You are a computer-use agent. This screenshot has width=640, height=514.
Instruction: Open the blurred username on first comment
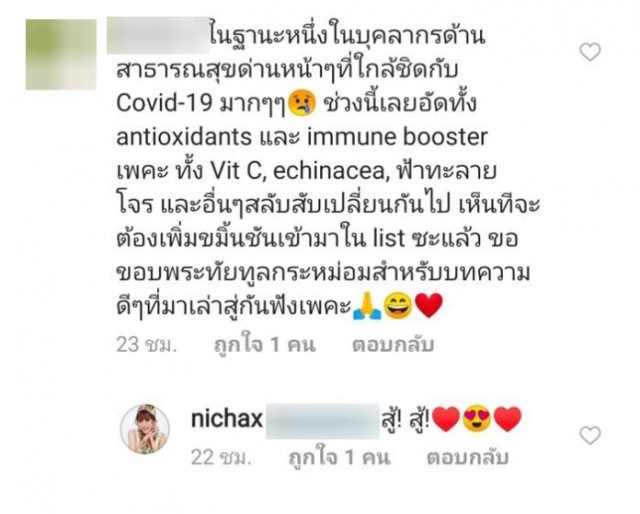point(158,35)
